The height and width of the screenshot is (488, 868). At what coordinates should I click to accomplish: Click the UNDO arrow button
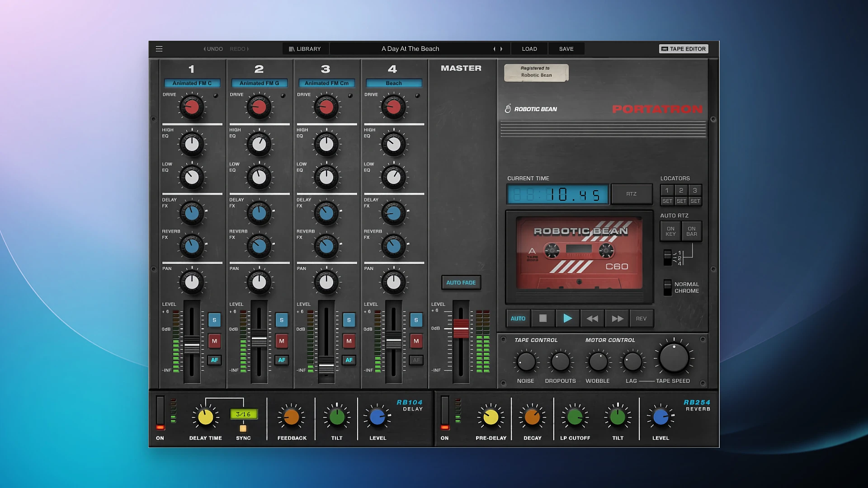click(213, 49)
